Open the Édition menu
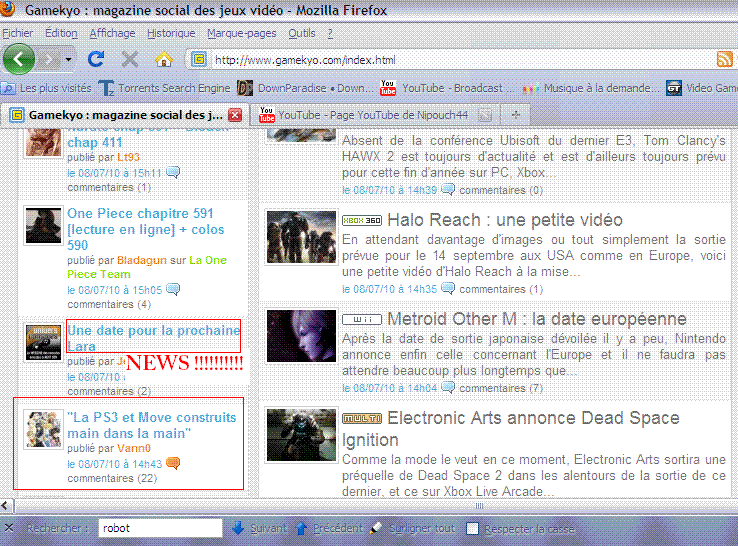Screen dimensions: 738x546 61,33
